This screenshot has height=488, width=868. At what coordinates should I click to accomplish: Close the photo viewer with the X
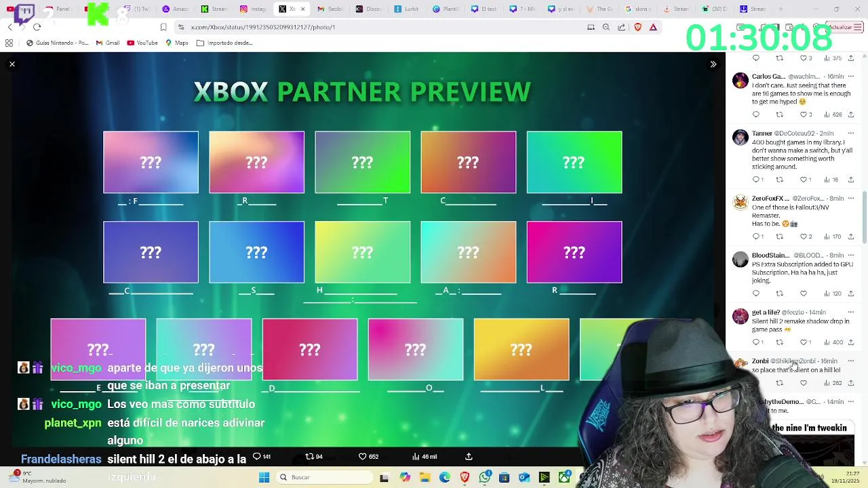click(12, 64)
